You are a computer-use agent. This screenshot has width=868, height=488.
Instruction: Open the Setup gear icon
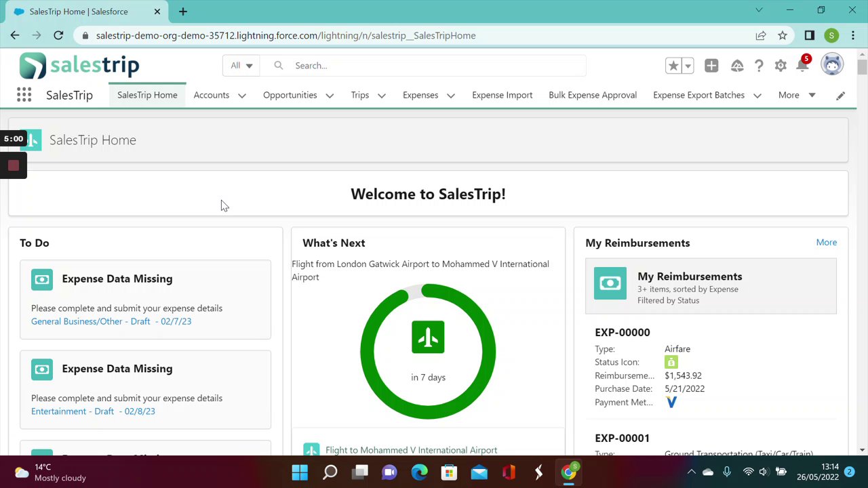(781, 66)
